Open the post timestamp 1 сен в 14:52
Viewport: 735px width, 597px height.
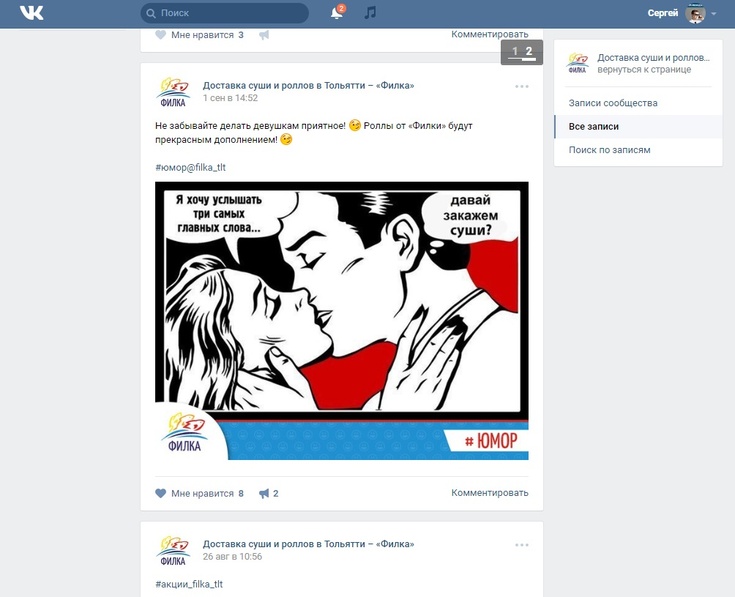coord(230,98)
